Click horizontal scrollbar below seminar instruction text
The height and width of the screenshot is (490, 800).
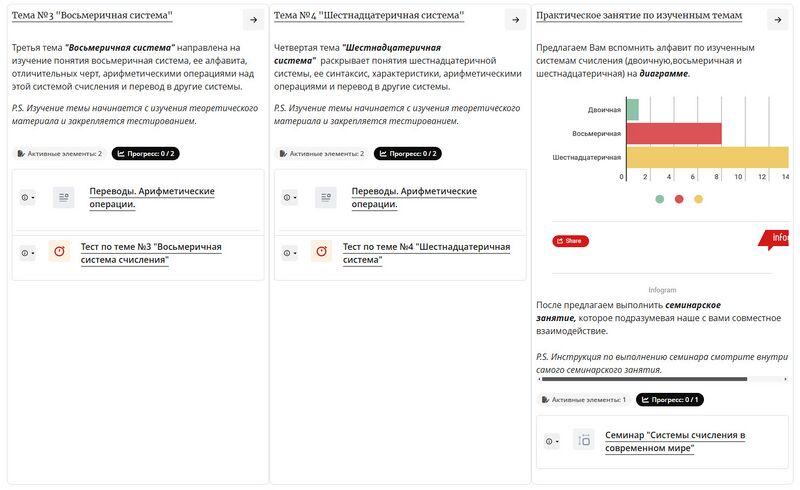click(x=662, y=379)
